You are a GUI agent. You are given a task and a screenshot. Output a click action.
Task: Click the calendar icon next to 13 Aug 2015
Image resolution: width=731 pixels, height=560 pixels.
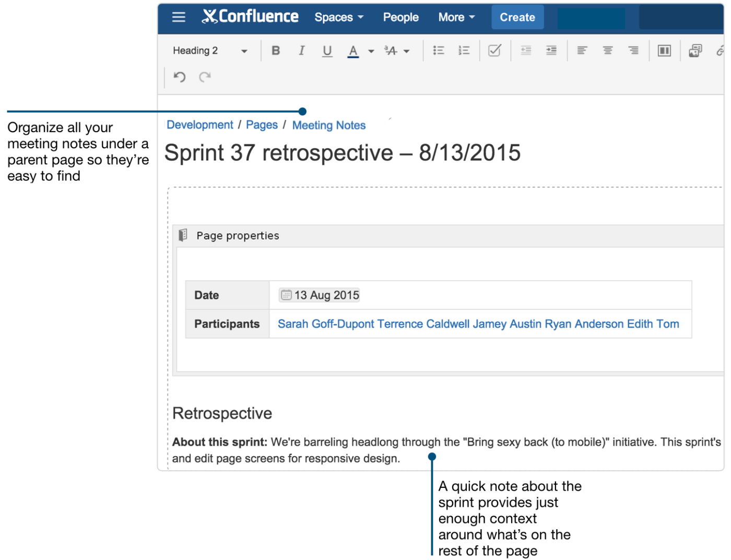point(286,295)
